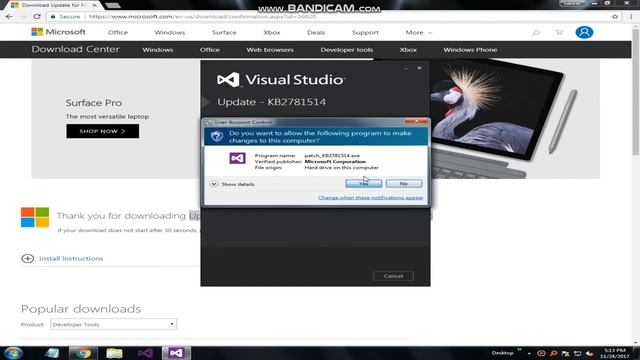Click the orange magnifier tray icon
Image resolution: width=640 pixels, height=360 pixels.
tap(553, 353)
